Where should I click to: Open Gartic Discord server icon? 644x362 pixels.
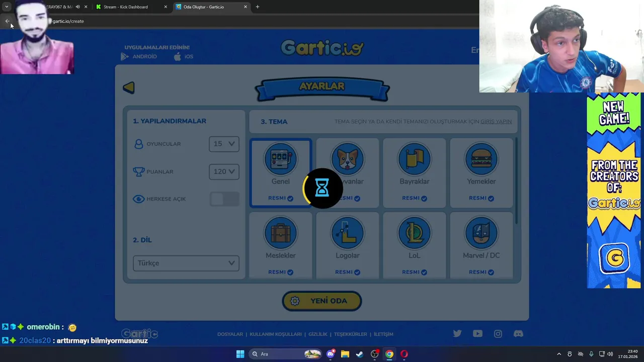click(518, 333)
